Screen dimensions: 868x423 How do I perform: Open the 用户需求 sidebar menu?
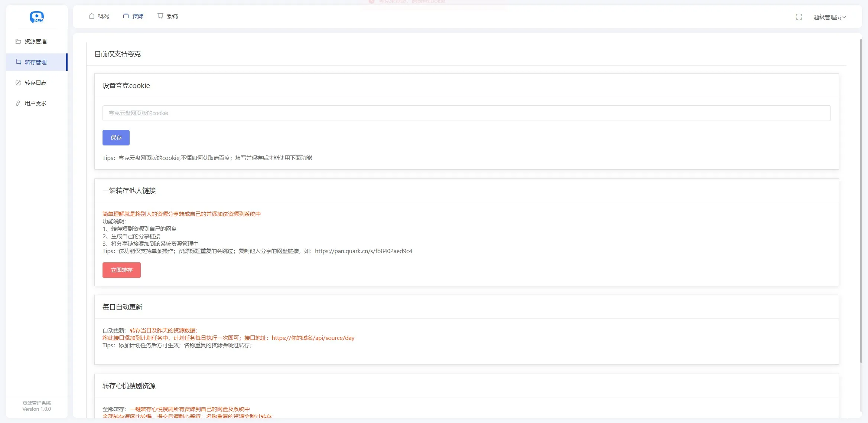pos(36,103)
